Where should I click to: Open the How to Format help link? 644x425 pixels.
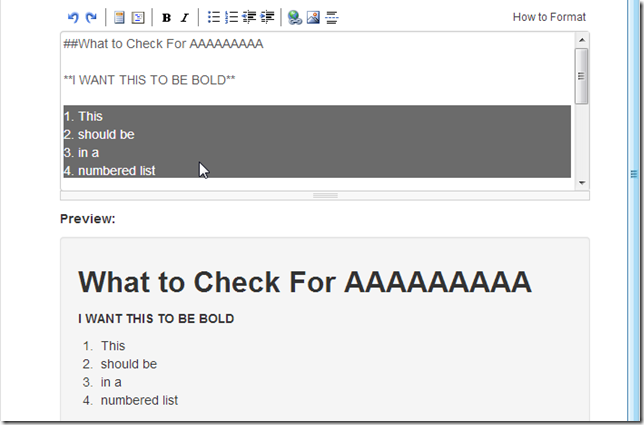tap(549, 17)
